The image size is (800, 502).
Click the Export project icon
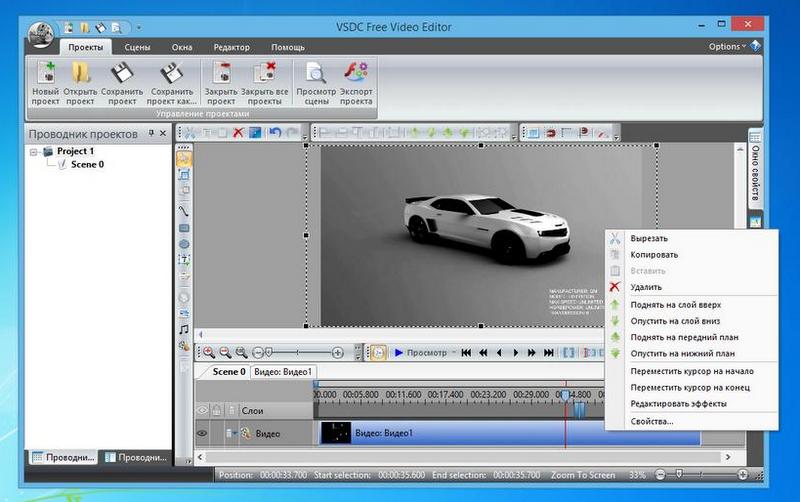(x=356, y=73)
